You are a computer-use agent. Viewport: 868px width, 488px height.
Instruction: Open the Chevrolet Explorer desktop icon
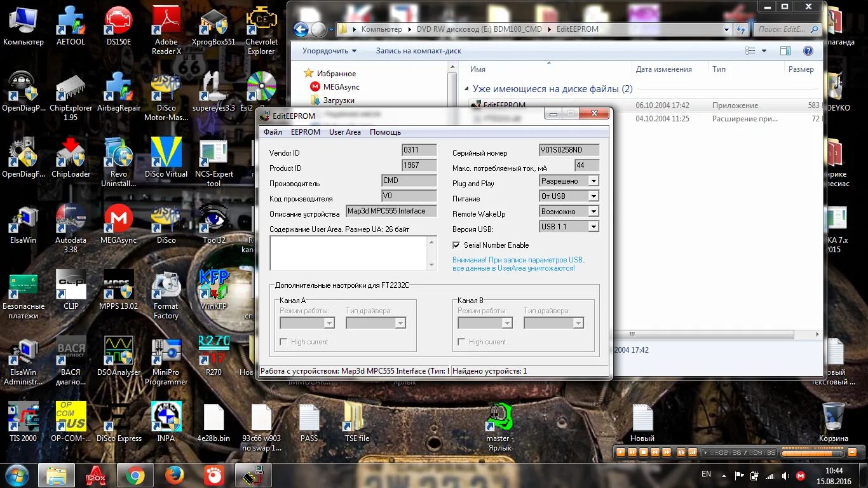coord(261,30)
